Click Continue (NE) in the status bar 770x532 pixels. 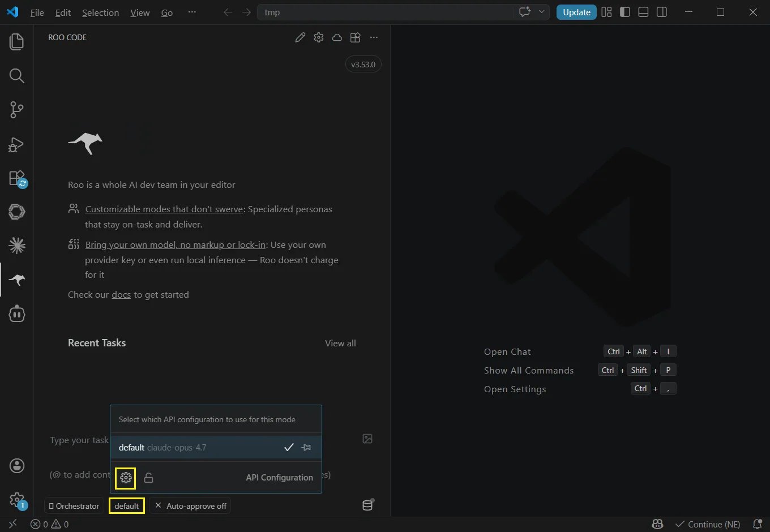(708, 524)
